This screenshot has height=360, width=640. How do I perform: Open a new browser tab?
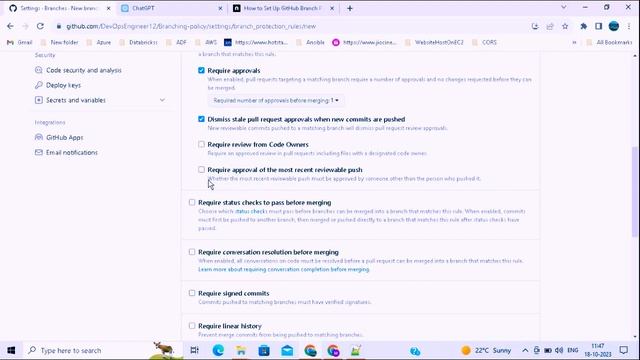350,8
